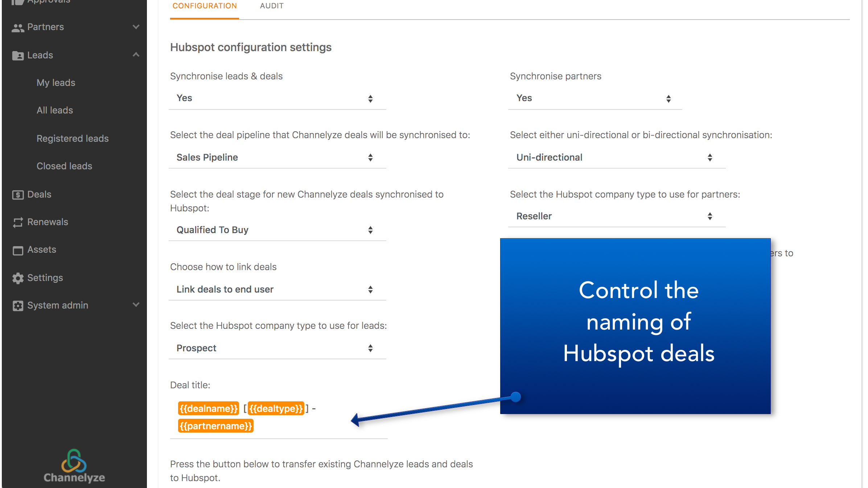Switch to the Audit tab
The height and width of the screenshot is (488, 868).
tap(272, 6)
